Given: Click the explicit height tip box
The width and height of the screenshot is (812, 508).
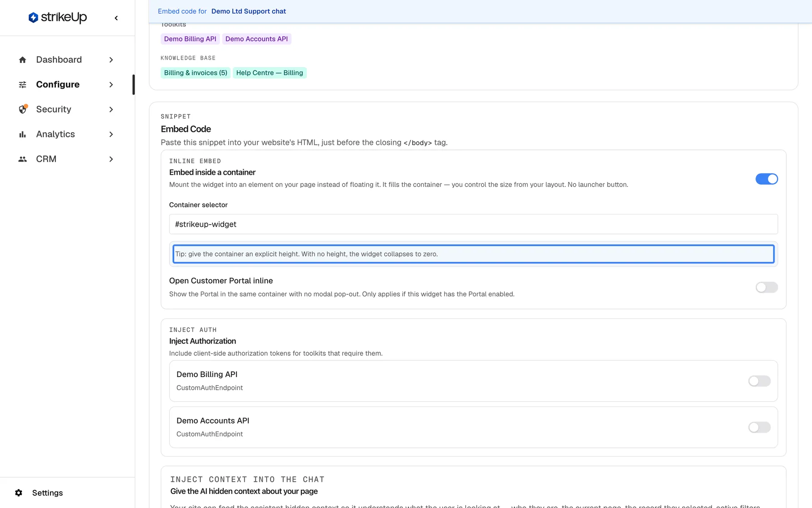Looking at the screenshot, I should click(473, 254).
